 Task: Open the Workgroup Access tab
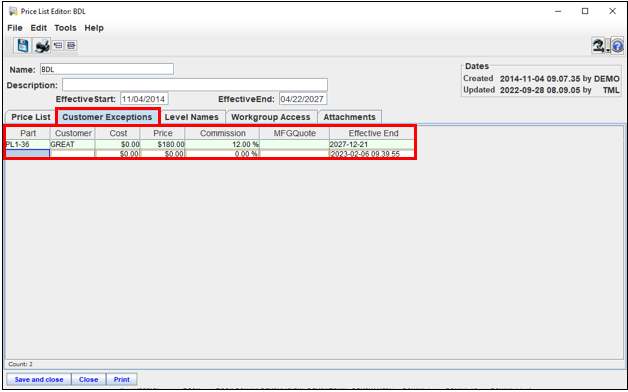[271, 117]
